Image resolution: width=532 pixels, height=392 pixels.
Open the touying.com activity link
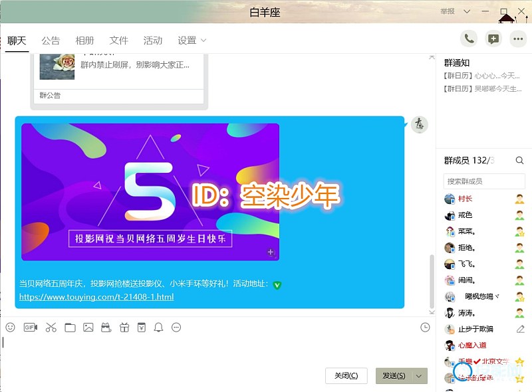click(96, 297)
